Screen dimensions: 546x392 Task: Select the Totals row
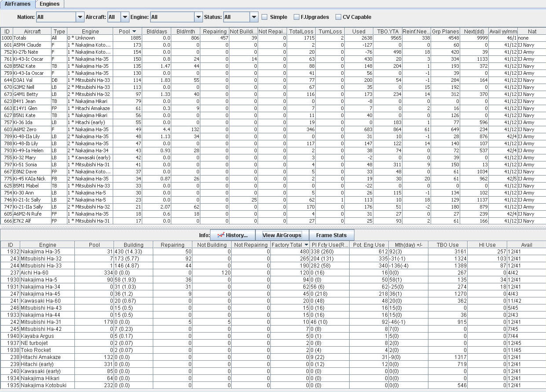point(273,38)
